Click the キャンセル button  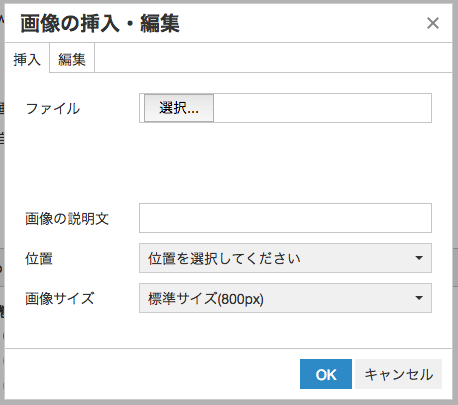(x=399, y=374)
